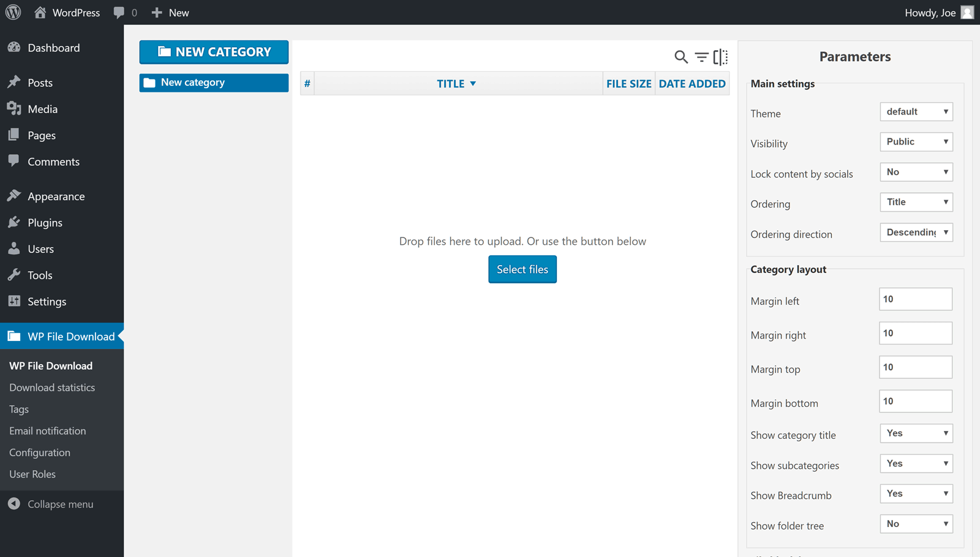
Task: Click the # column header
Action: pyautogui.click(x=307, y=84)
